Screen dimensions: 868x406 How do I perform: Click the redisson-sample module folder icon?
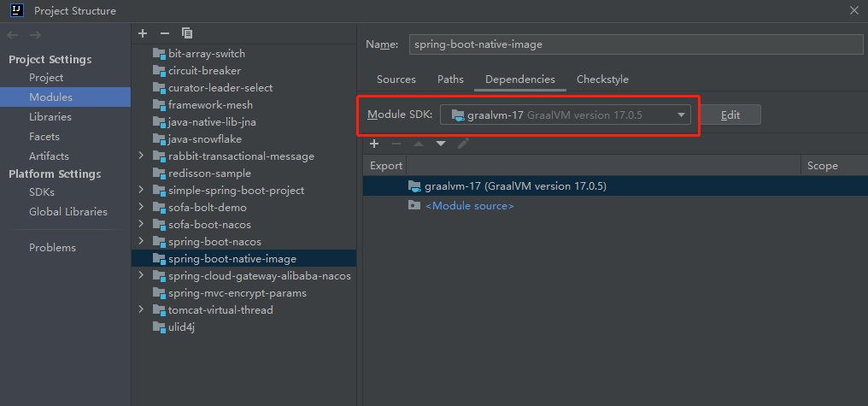159,174
